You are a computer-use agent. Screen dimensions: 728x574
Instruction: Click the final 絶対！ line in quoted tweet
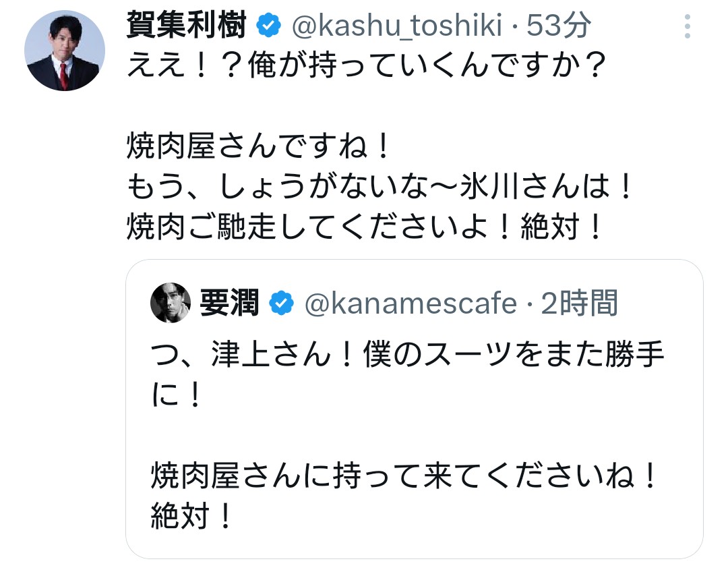click(x=192, y=517)
